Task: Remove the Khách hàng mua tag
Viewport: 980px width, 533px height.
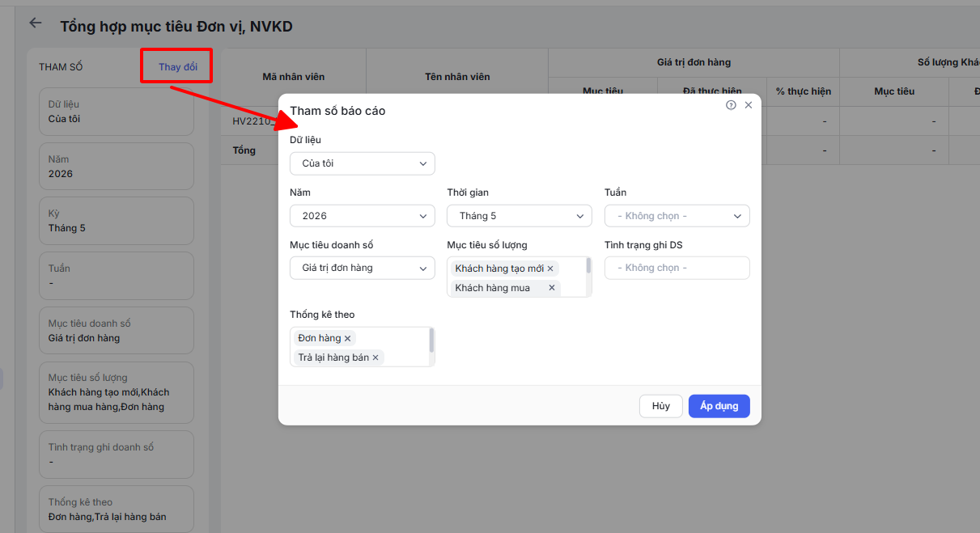Action: click(x=552, y=288)
